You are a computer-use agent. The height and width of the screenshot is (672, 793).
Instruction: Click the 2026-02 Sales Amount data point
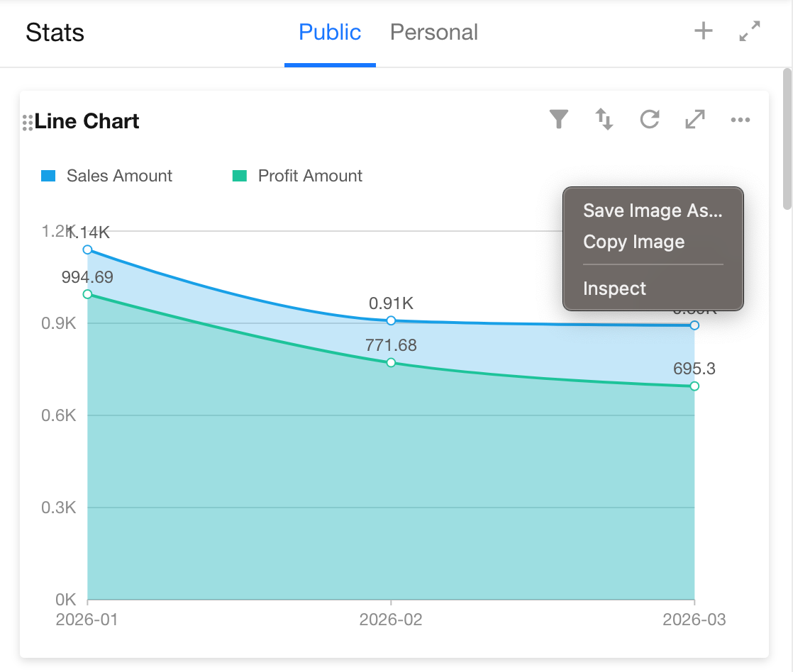391,320
